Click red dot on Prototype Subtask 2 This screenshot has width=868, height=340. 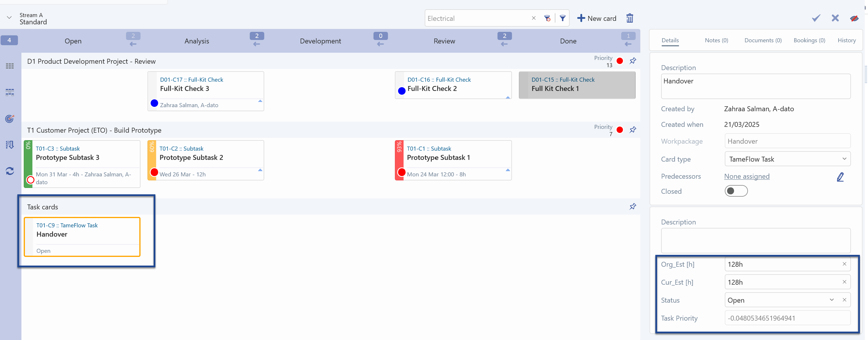(x=154, y=172)
